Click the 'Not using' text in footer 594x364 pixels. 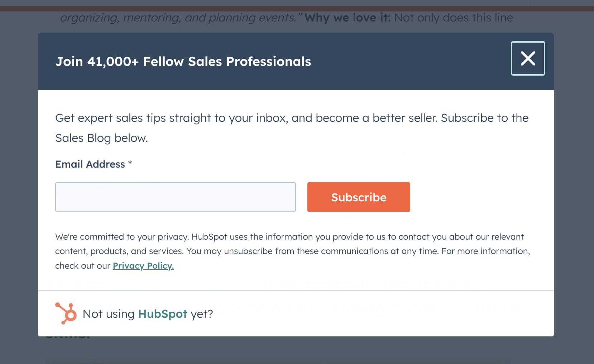tap(109, 314)
